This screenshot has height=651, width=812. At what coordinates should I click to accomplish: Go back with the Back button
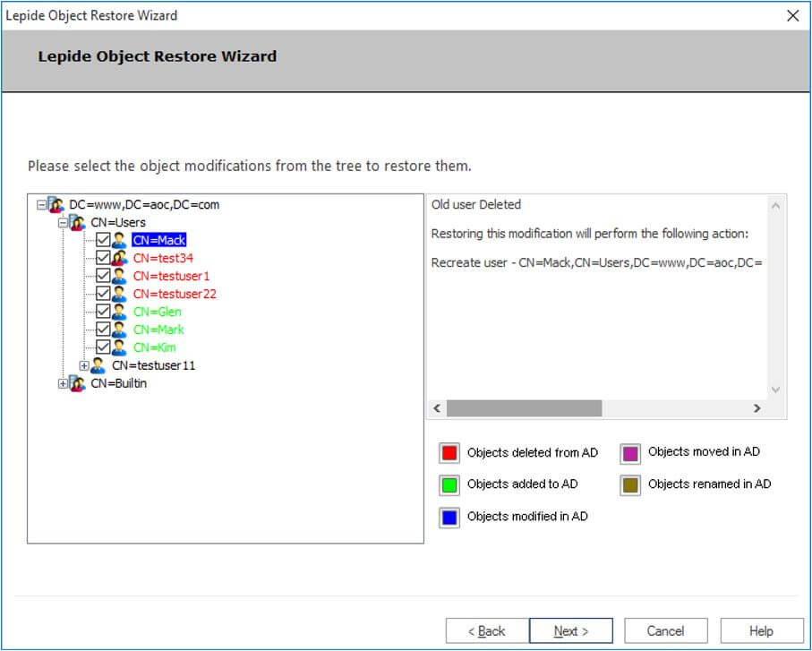pyautogui.click(x=487, y=630)
